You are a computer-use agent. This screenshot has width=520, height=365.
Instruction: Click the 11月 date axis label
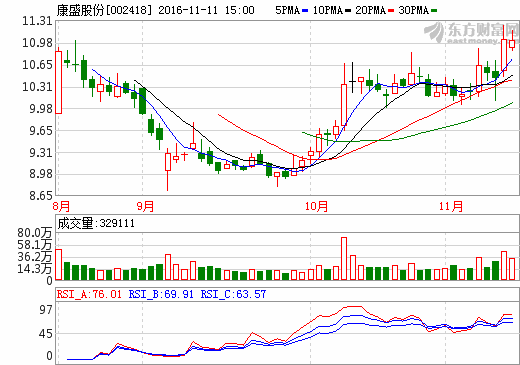coord(451,206)
